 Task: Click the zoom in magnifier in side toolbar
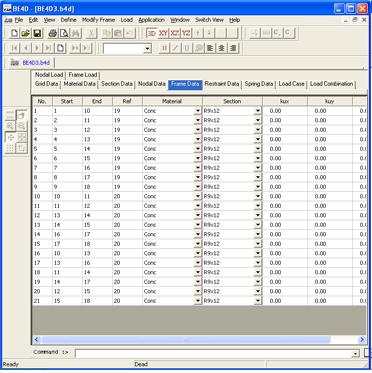(x=10, y=126)
